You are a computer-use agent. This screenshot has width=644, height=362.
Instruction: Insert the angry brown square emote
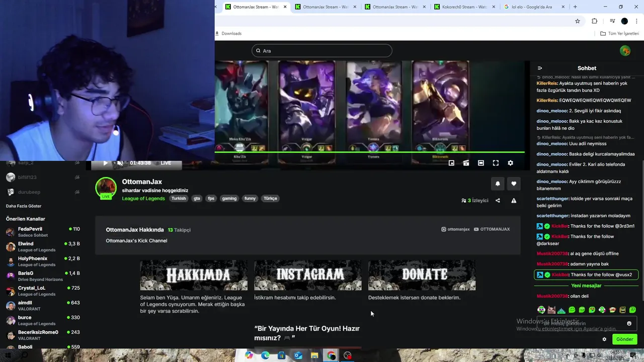point(622,310)
